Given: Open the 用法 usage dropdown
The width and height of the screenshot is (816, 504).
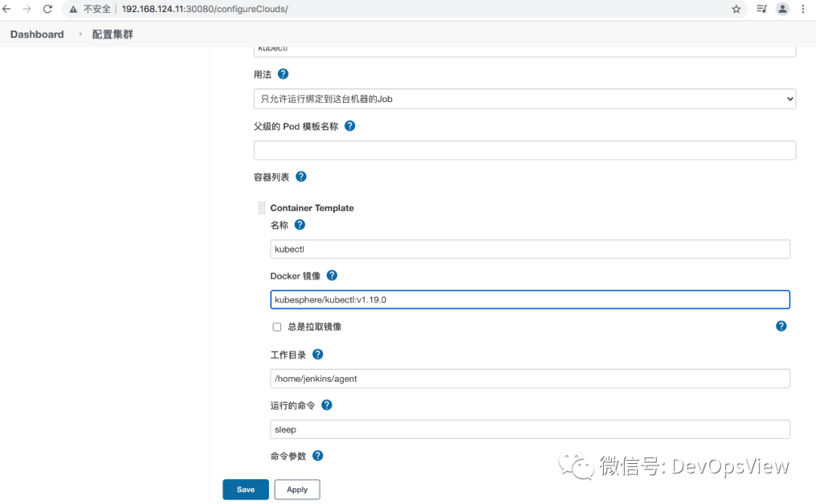Looking at the screenshot, I should coord(524,99).
